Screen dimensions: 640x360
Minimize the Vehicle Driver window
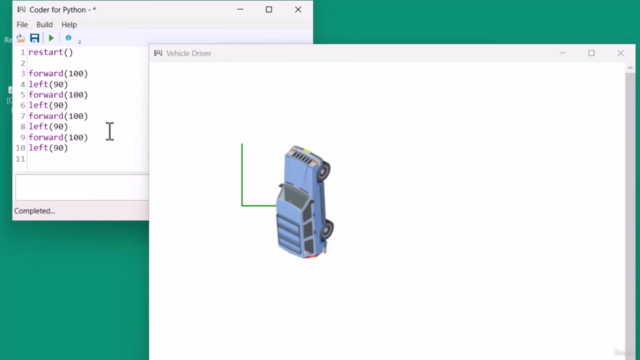(x=562, y=53)
